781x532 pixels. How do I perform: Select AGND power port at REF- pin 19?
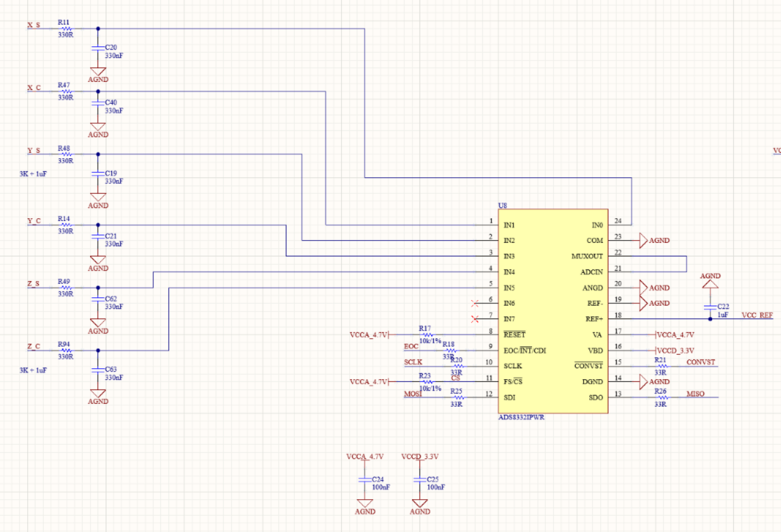pos(654,304)
